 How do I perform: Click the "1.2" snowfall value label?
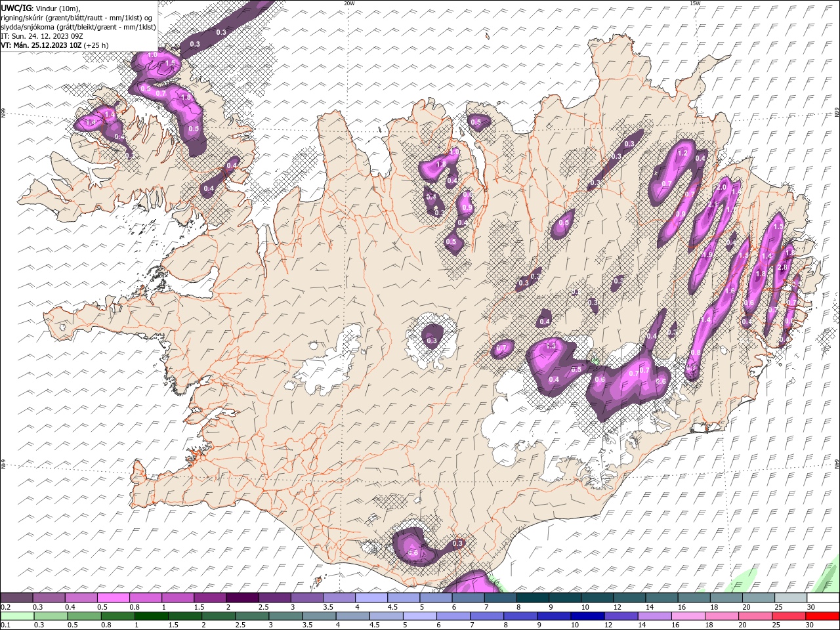pos(682,153)
